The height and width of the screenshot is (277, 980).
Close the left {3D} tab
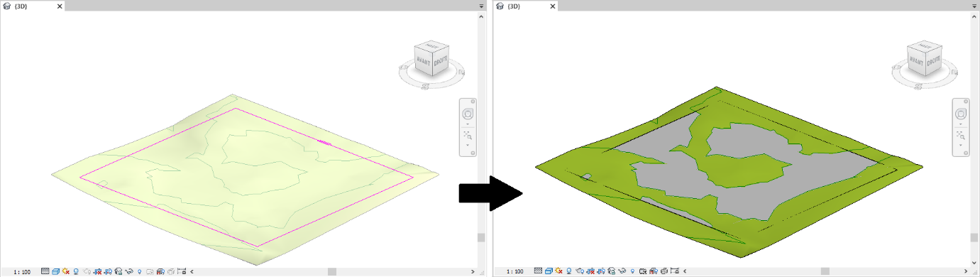coord(59,6)
